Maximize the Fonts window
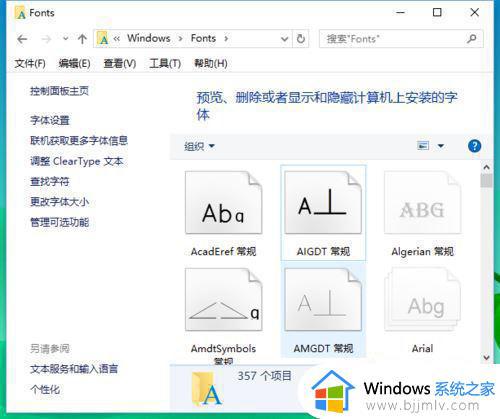The image size is (500, 419). [x=437, y=12]
